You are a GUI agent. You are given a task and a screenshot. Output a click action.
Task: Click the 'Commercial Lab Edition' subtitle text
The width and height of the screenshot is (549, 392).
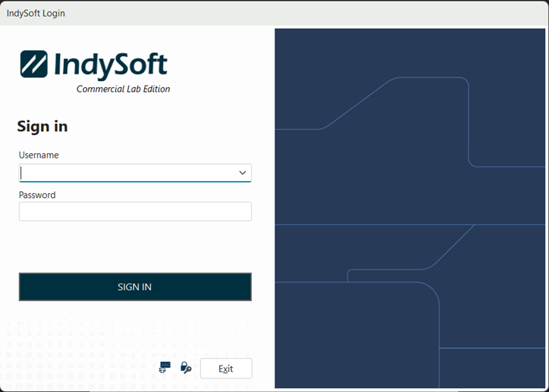[x=124, y=89]
